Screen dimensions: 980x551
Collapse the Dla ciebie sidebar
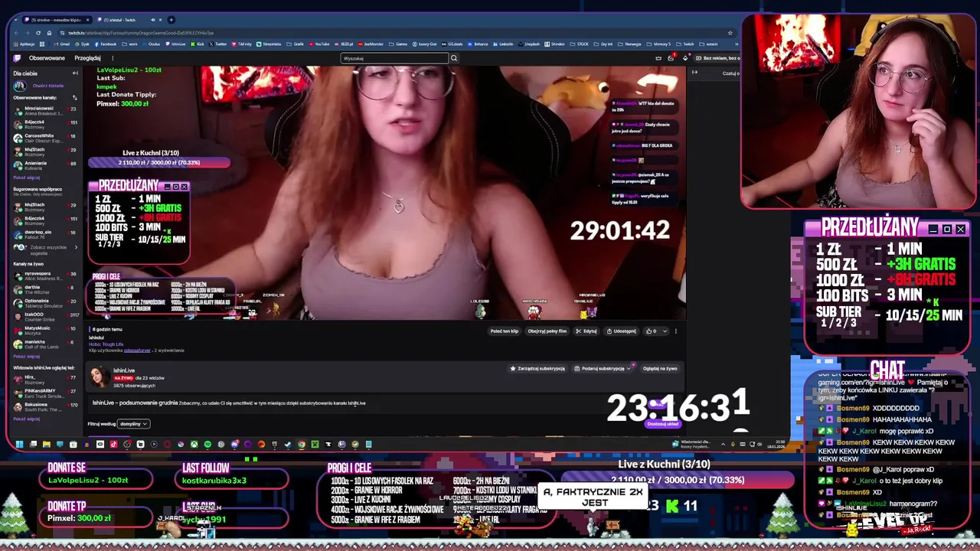75,73
